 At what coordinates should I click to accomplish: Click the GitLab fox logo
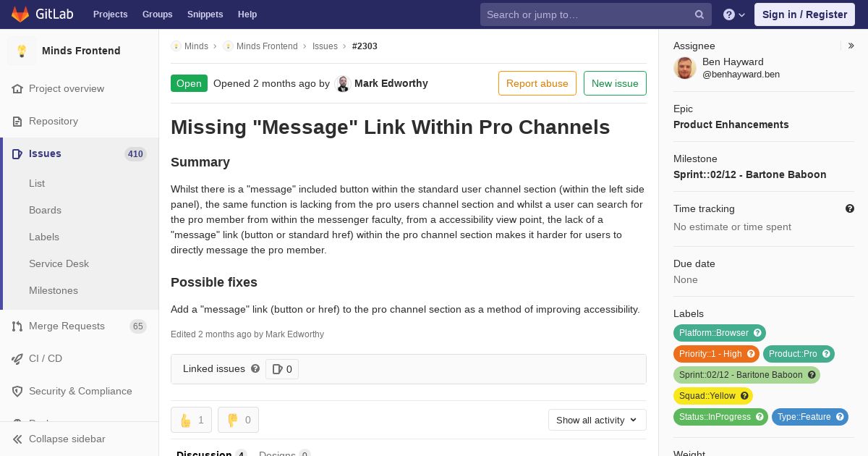pos(20,14)
